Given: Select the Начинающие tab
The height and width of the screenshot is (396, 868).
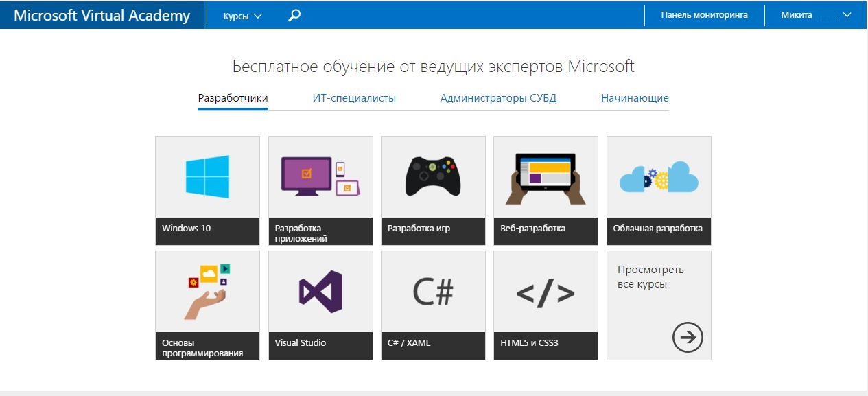Looking at the screenshot, I should [635, 98].
